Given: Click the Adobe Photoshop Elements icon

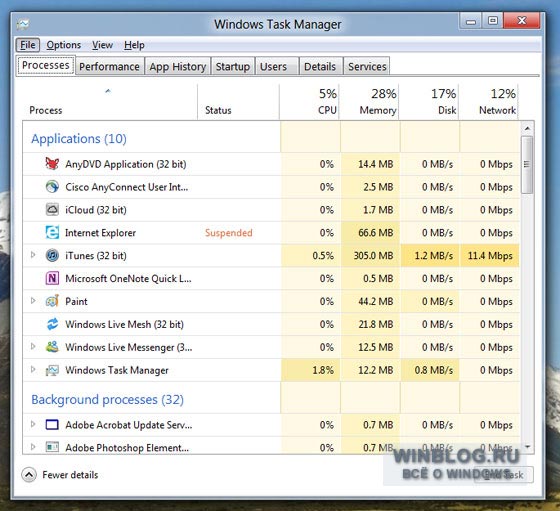Looking at the screenshot, I should pyautogui.click(x=52, y=447).
